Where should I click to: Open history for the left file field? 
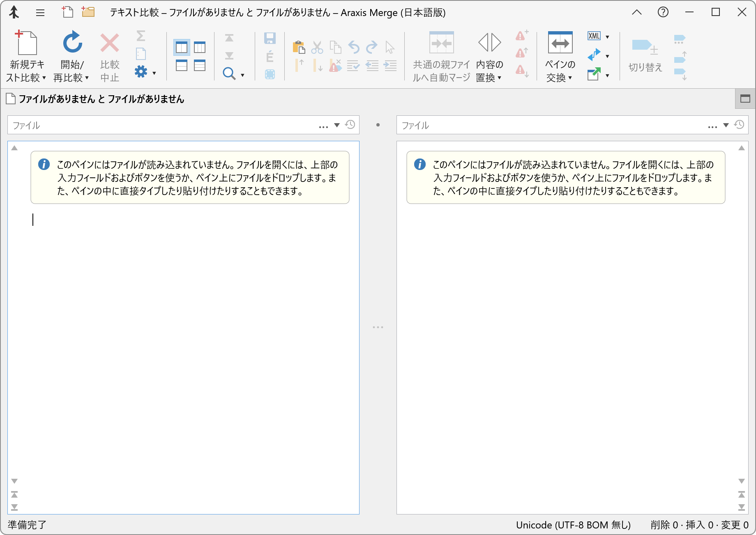350,125
